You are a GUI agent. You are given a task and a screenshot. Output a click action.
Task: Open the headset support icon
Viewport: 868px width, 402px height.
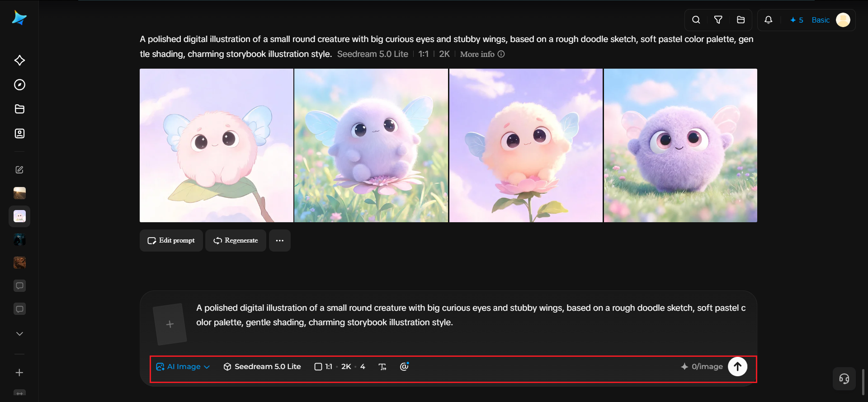(x=844, y=379)
